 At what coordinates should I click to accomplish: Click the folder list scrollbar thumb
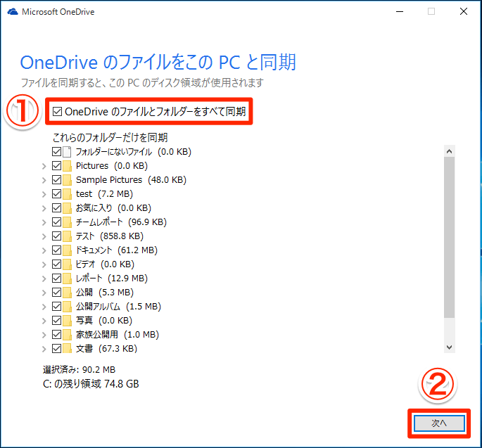449,237
